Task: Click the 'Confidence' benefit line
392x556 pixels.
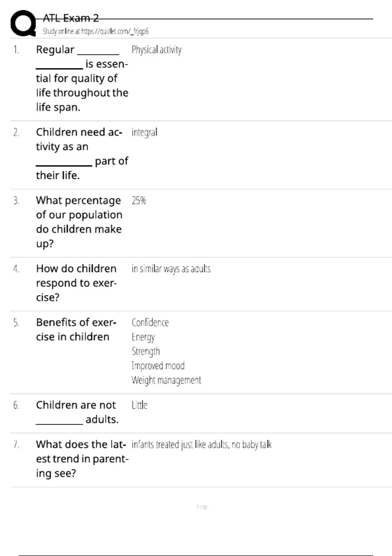Action: tap(150, 322)
